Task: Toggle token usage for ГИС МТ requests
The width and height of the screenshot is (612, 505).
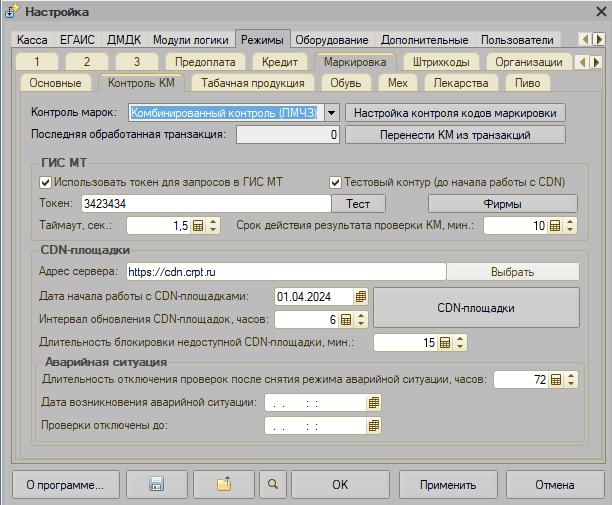Action: click(44, 182)
